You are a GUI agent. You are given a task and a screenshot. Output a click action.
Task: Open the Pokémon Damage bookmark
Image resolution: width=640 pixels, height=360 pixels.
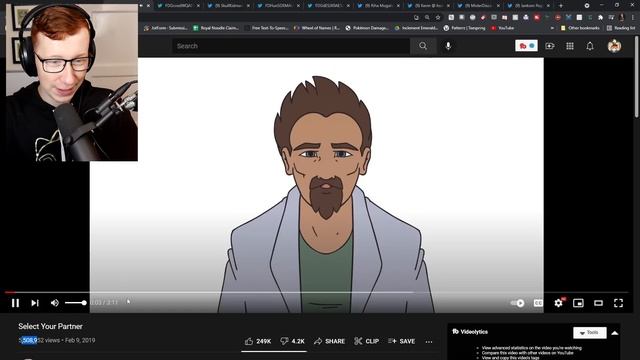[x=367, y=28]
